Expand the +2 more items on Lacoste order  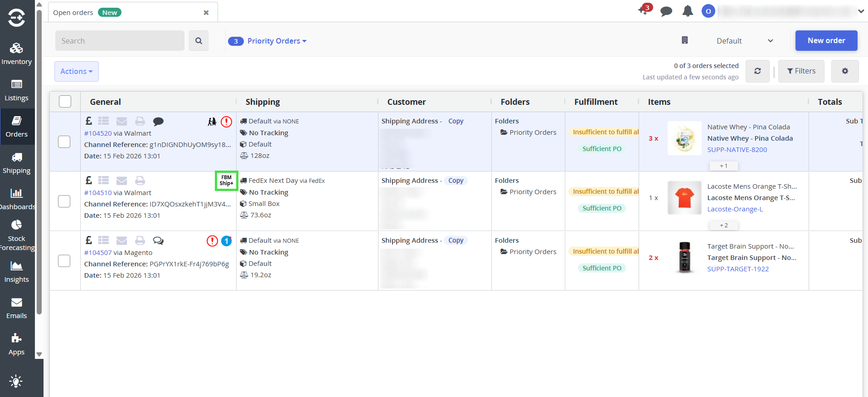pyautogui.click(x=724, y=225)
